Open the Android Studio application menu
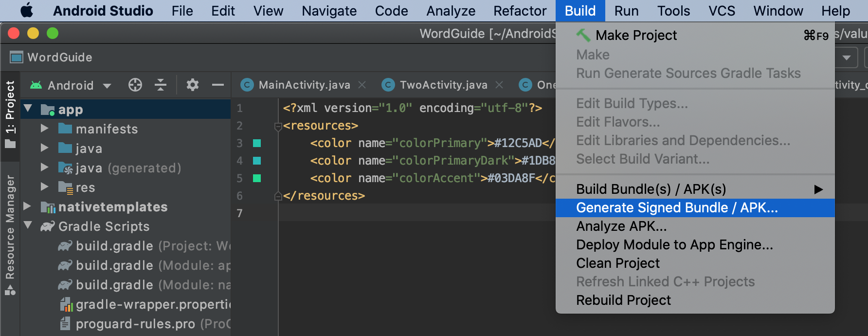 103,11
